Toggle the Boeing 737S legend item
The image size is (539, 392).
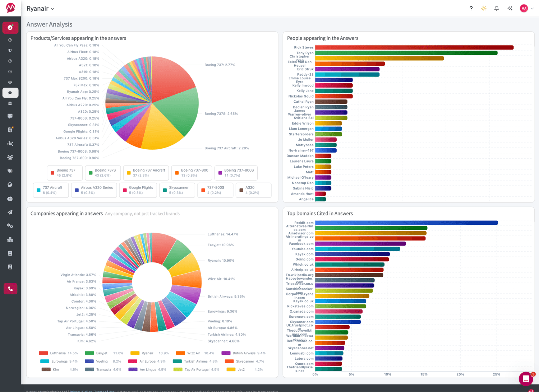pyautogui.click(x=103, y=173)
